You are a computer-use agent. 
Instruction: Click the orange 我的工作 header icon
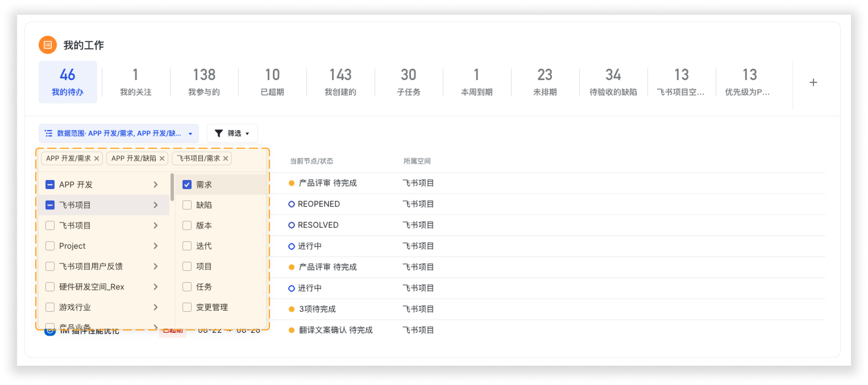tap(47, 45)
